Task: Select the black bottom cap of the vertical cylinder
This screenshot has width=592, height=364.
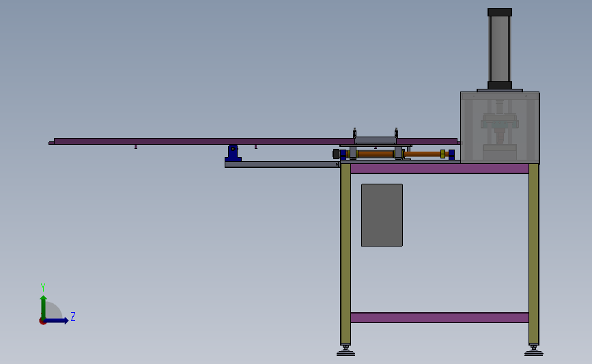Action: coord(500,85)
